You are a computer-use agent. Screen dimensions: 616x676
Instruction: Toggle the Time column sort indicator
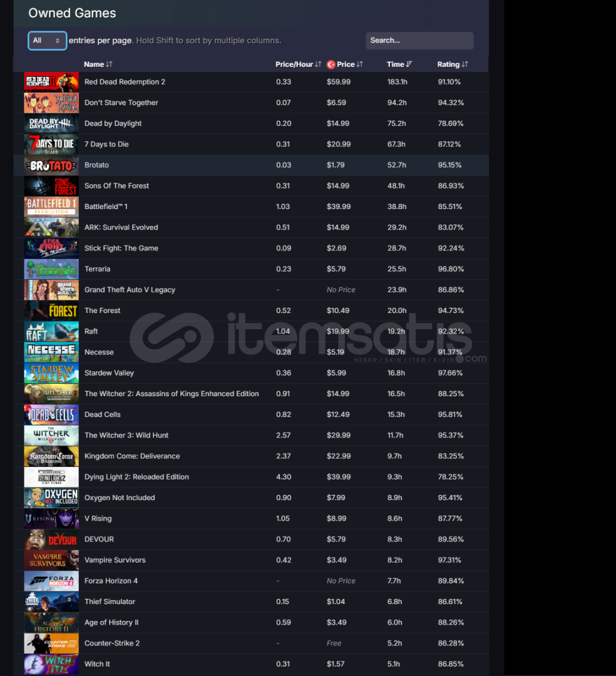(409, 64)
